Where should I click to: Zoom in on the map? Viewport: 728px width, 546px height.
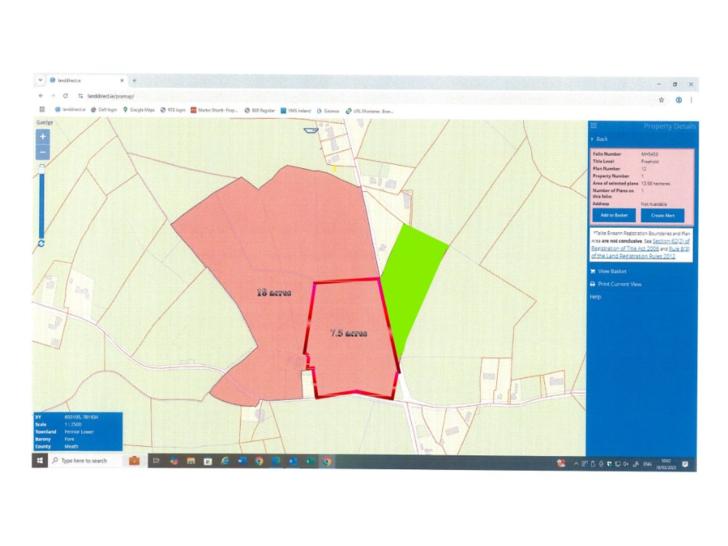click(43, 136)
